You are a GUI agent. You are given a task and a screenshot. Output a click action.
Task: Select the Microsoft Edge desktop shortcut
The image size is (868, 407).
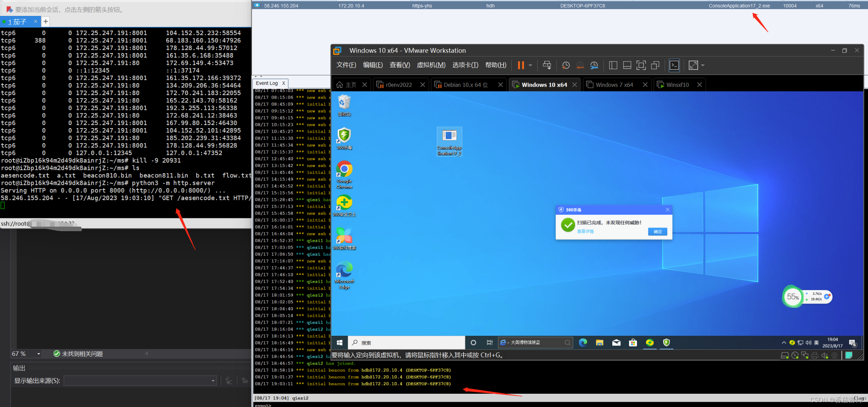[344, 275]
